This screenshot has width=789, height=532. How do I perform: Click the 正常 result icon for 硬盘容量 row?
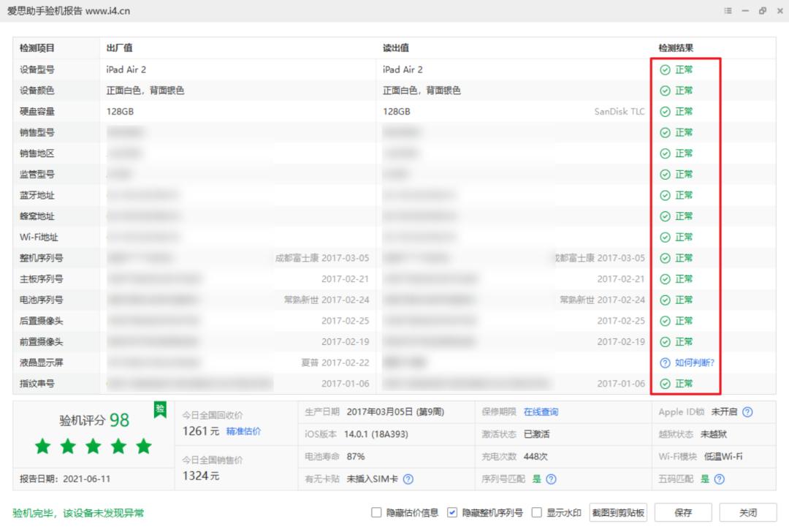(664, 111)
